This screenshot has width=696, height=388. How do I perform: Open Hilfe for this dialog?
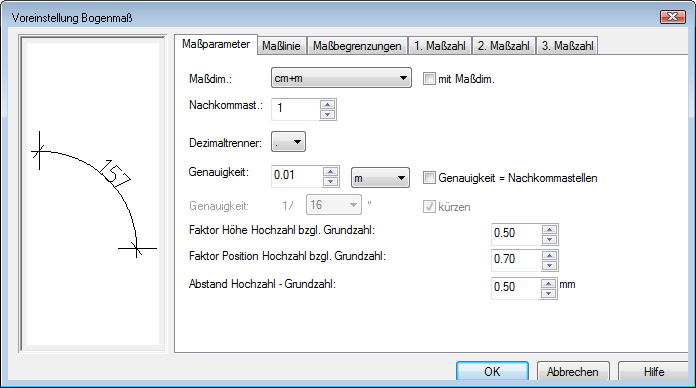(x=654, y=372)
